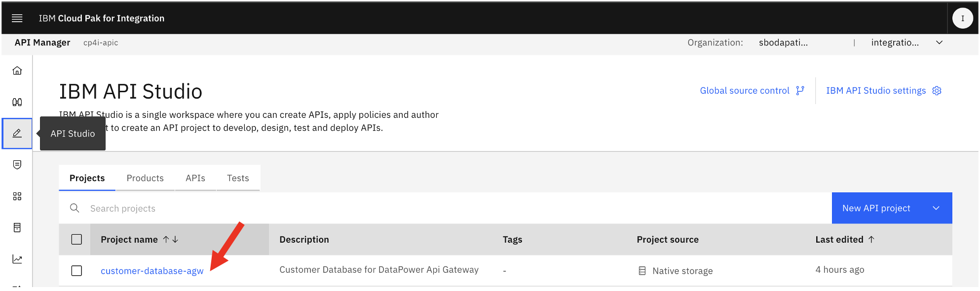The width and height of the screenshot is (980, 291).
Task: Check the customer-database-agw row checkbox
Action: tap(76, 271)
